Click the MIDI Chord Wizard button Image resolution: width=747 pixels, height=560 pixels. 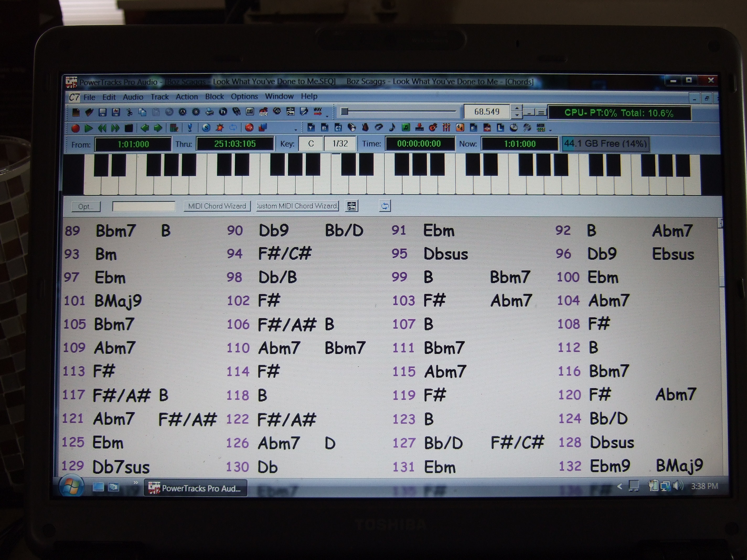(217, 206)
